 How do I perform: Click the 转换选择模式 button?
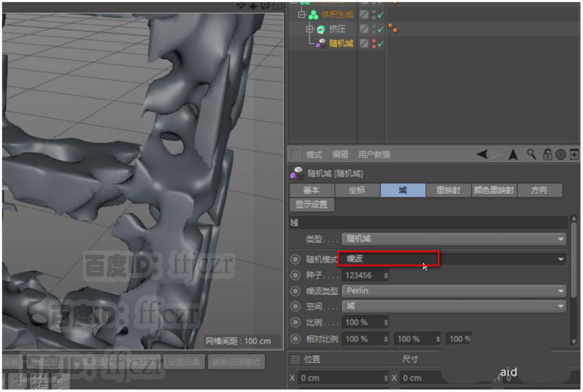point(236,362)
